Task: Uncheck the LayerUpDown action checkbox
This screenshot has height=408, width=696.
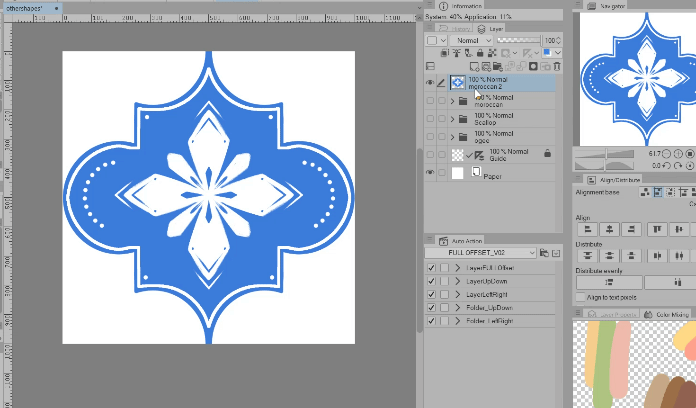Action: 431,282
